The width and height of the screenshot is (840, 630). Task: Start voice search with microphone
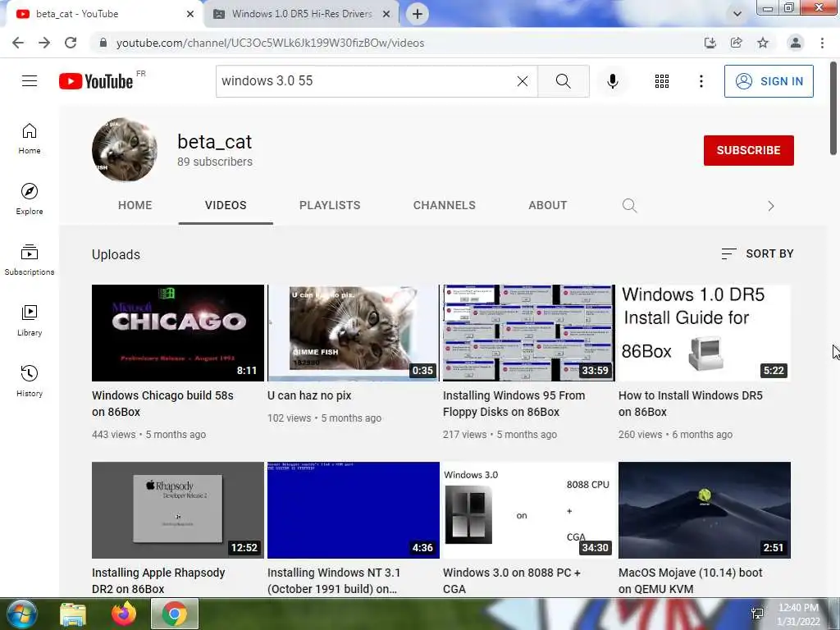tap(613, 81)
